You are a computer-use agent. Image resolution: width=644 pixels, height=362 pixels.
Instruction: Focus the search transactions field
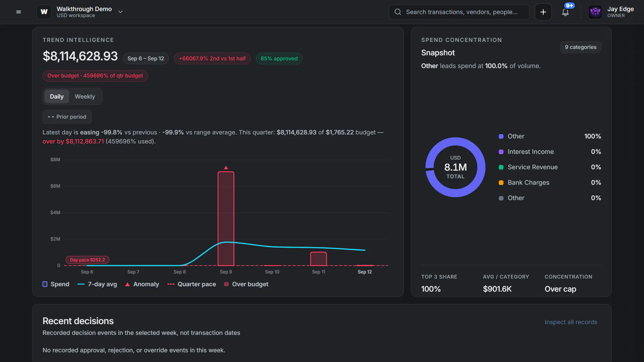point(459,12)
